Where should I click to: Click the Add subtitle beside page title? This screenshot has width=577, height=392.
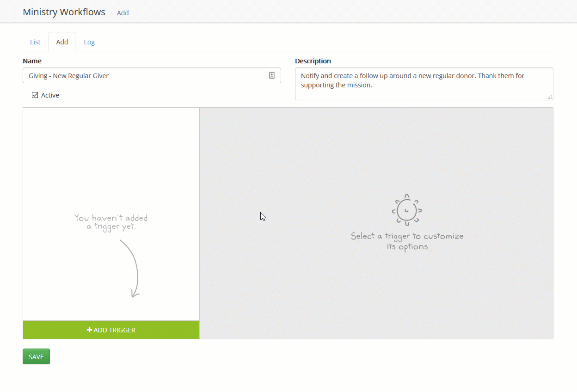(x=123, y=13)
